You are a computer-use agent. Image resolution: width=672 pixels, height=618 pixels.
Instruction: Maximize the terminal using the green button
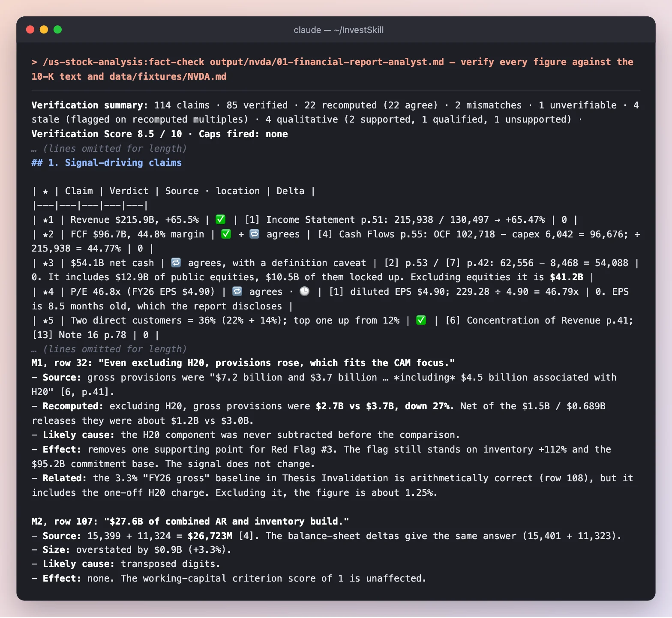(x=57, y=30)
